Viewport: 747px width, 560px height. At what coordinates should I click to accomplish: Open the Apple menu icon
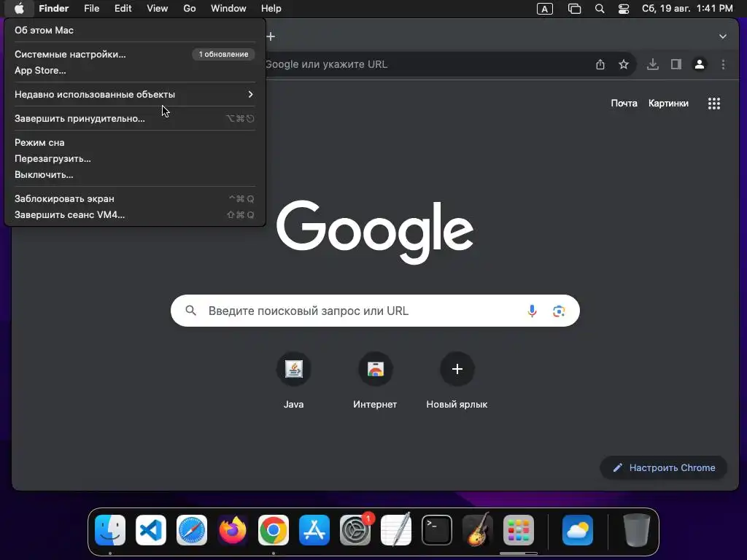tap(19, 9)
